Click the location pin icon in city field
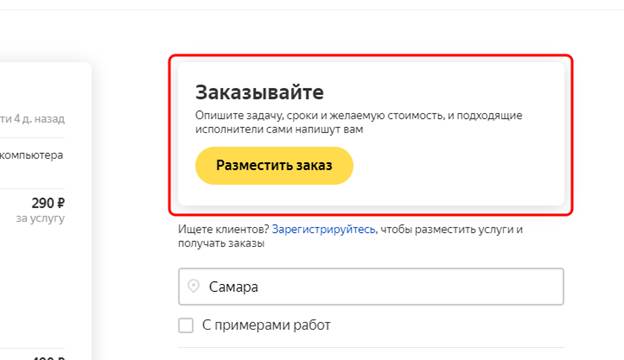 [193, 286]
